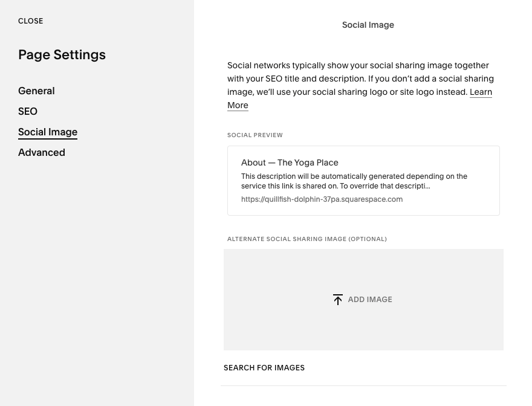Image resolution: width=532 pixels, height=406 pixels.
Task: Select the About — The Yoga Place title
Action: tap(290, 163)
